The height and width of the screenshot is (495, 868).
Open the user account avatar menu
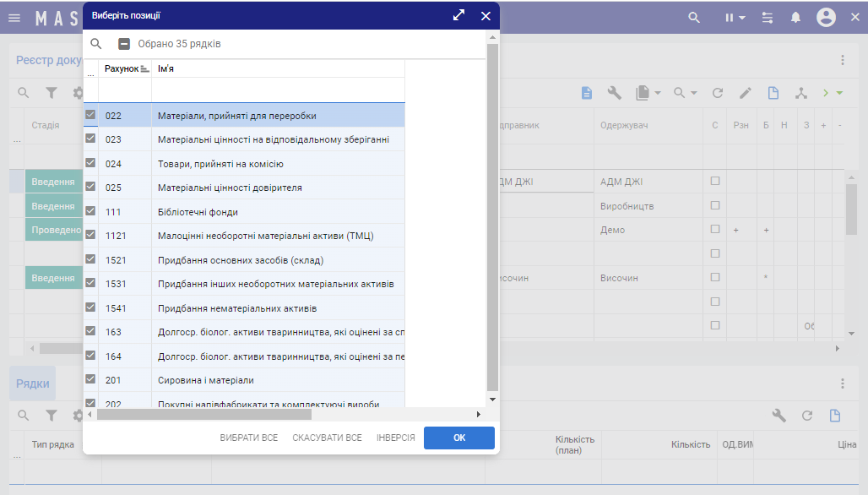point(826,17)
